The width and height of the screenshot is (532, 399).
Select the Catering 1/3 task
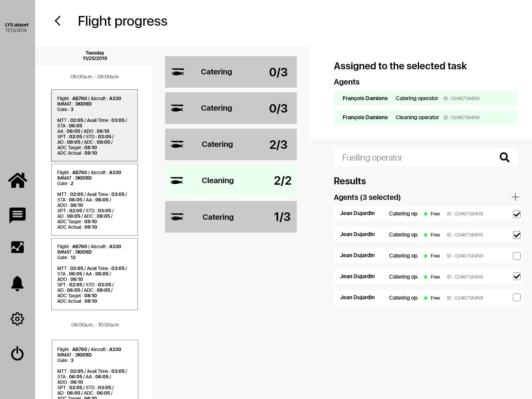pyautogui.click(x=231, y=217)
